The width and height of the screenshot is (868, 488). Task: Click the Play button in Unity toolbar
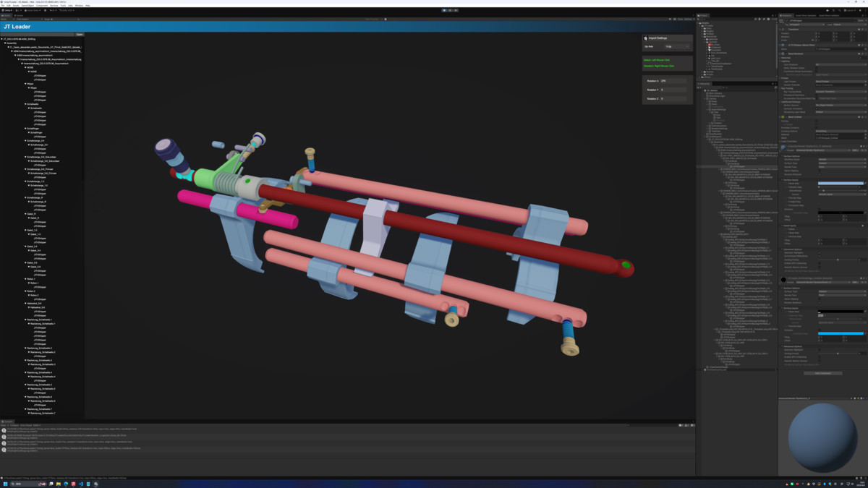click(x=445, y=10)
